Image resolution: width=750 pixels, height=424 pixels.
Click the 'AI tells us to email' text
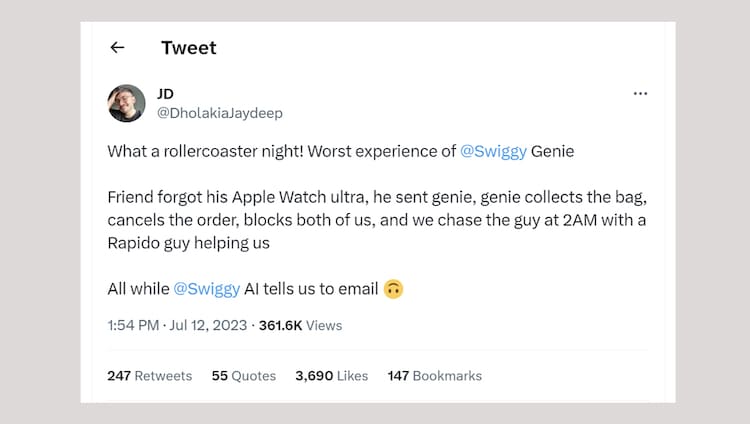pyautogui.click(x=312, y=289)
